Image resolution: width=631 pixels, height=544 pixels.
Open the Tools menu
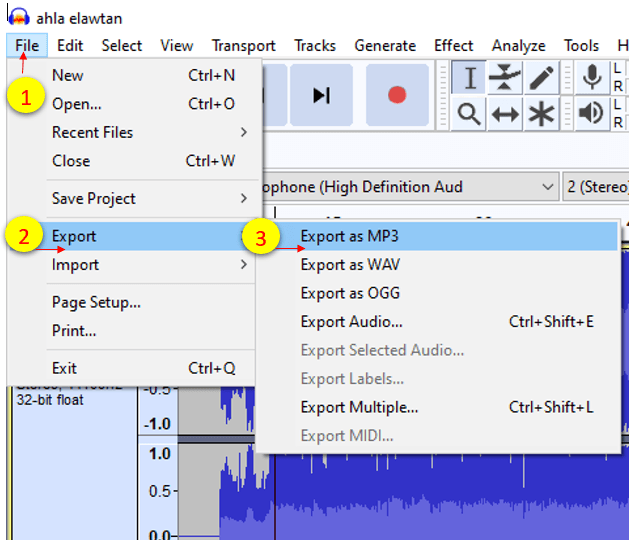pyautogui.click(x=581, y=45)
